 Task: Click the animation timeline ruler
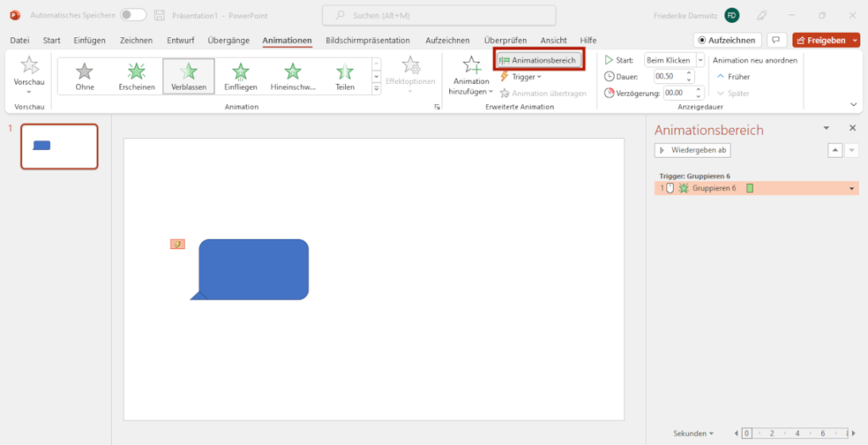pyautogui.click(x=795, y=433)
